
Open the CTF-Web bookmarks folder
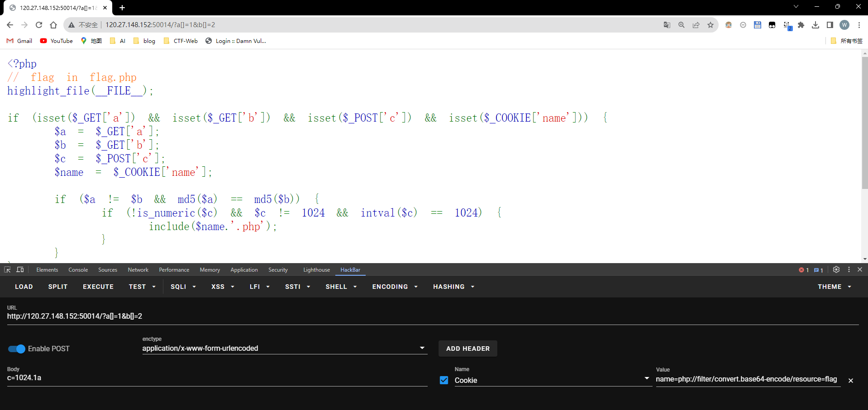(x=181, y=41)
